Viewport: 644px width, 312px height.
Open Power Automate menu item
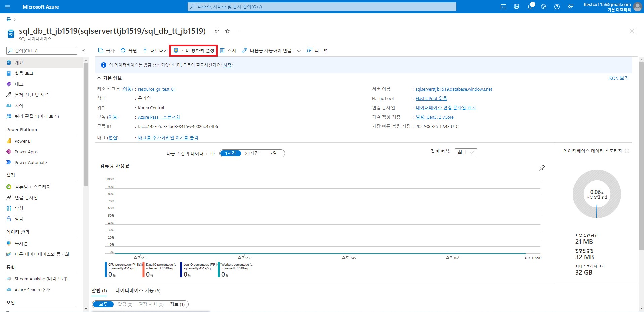(x=42, y=163)
